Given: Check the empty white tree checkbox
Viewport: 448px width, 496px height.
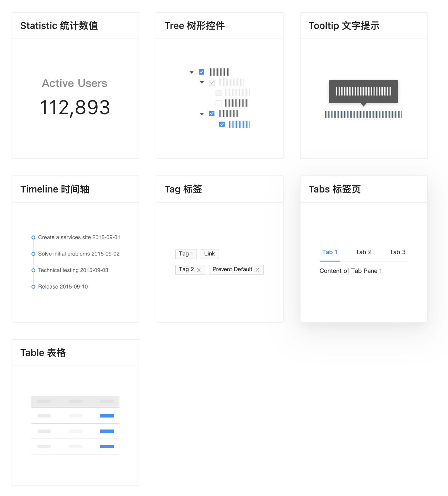Looking at the screenshot, I should tap(219, 103).
